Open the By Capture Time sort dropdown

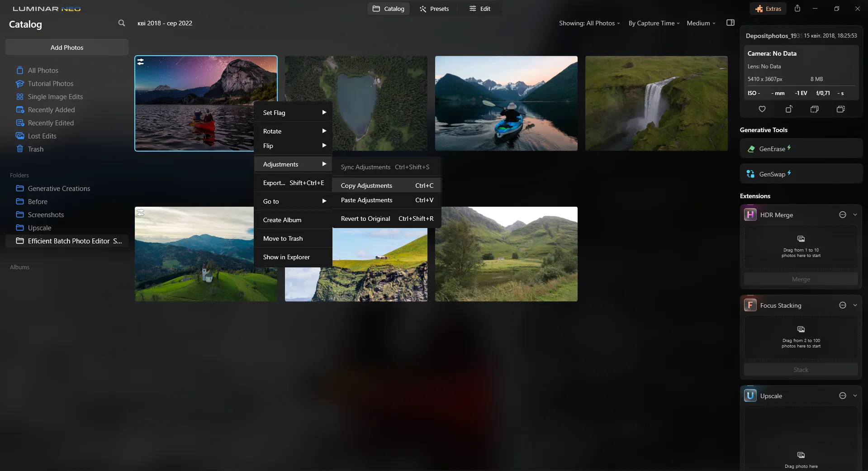[654, 23]
